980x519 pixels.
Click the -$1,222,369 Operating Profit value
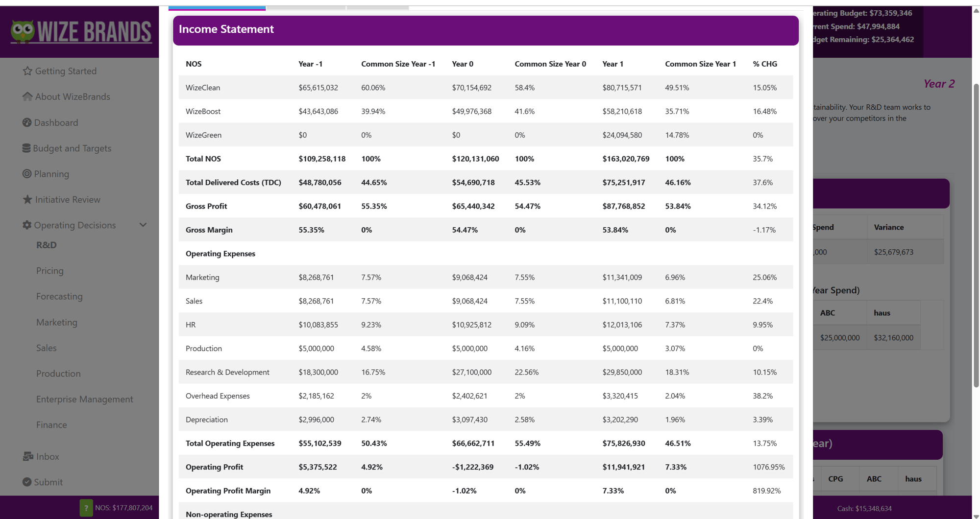click(x=473, y=467)
